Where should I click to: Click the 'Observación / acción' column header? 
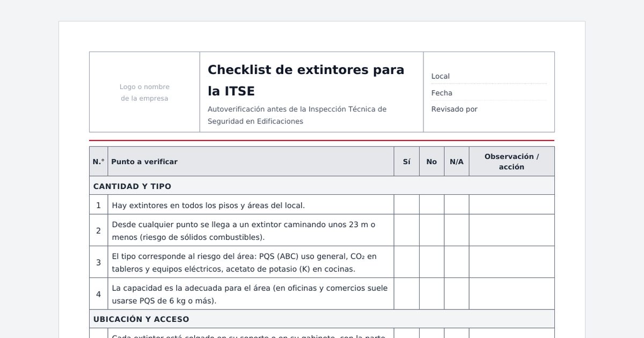512,161
